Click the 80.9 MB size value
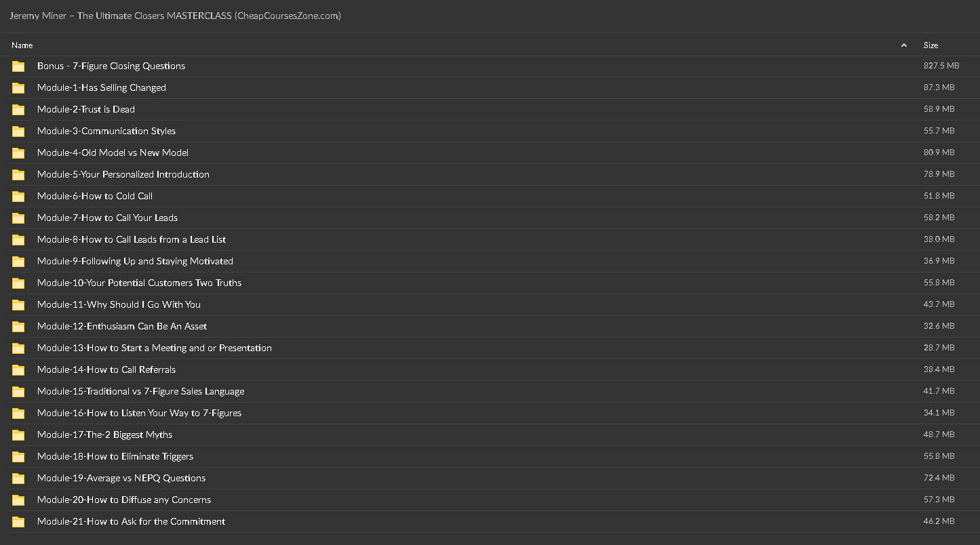 click(x=939, y=153)
